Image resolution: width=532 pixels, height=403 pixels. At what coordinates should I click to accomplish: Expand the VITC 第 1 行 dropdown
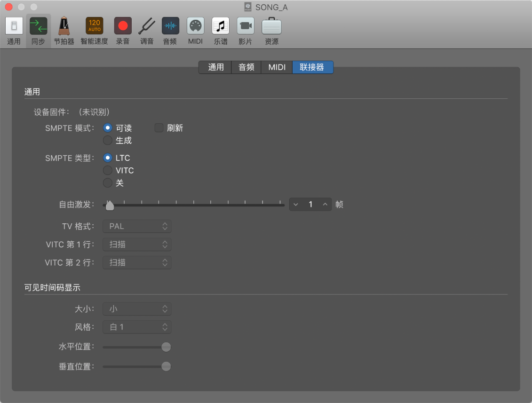pyautogui.click(x=137, y=245)
